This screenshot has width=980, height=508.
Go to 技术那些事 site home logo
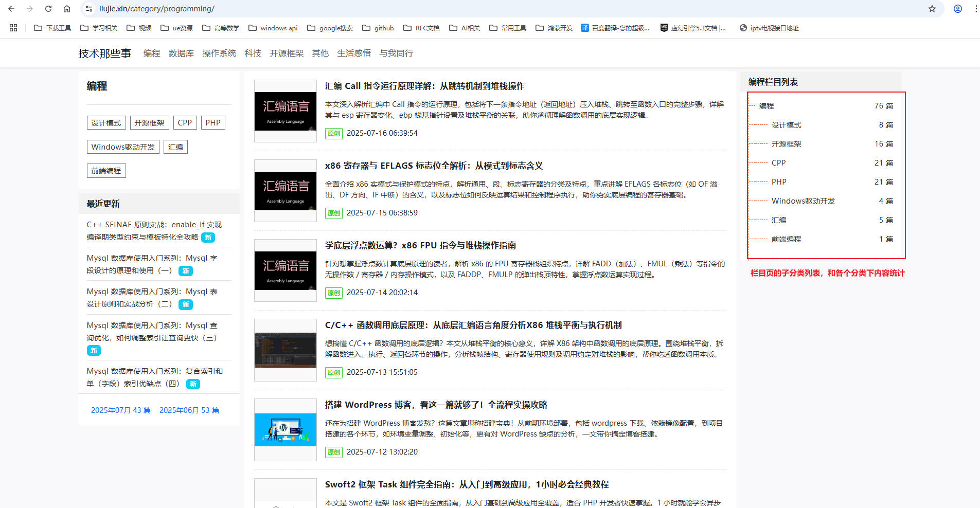104,53
